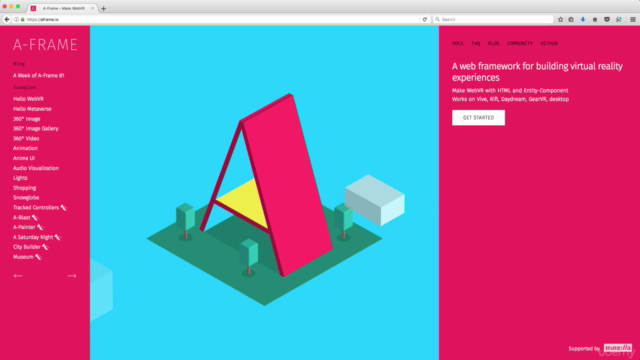Open the Animation example

tap(25, 148)
